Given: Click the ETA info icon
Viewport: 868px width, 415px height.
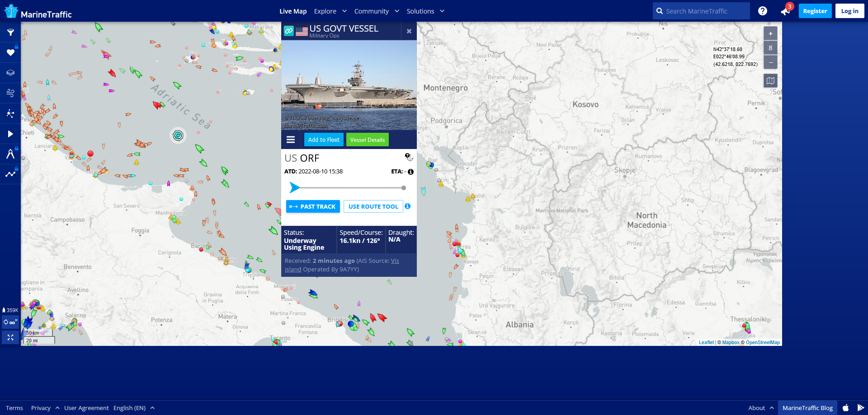Looking at the screenshot, I should pyautogui.click(x=410, y=172).
